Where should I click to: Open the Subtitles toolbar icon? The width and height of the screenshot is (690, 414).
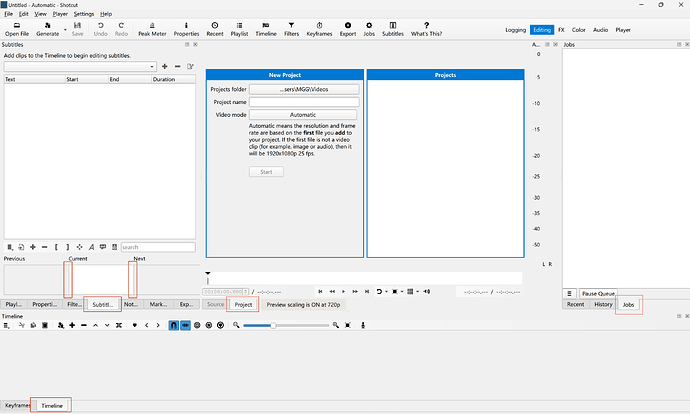tap(393, 29)
